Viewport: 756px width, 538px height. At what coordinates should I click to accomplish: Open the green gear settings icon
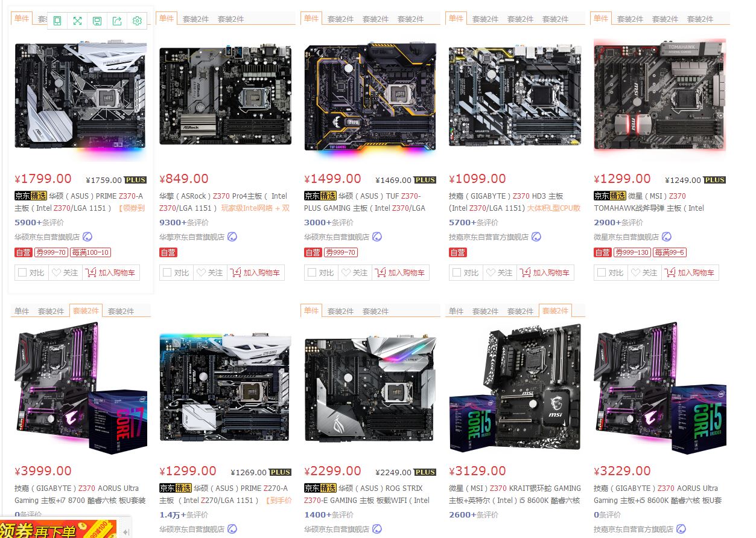137,21
